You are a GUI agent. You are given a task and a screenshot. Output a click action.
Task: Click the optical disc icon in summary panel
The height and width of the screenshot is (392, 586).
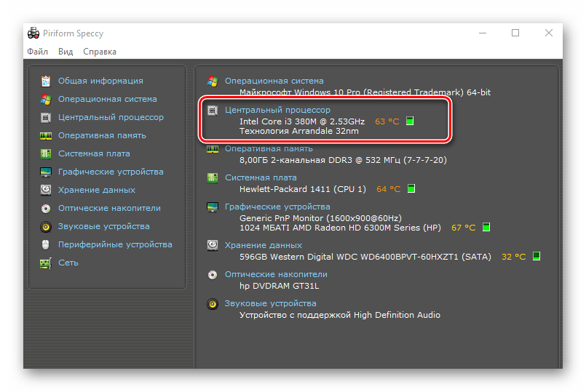pyautogui.click(x=213, y=275)
